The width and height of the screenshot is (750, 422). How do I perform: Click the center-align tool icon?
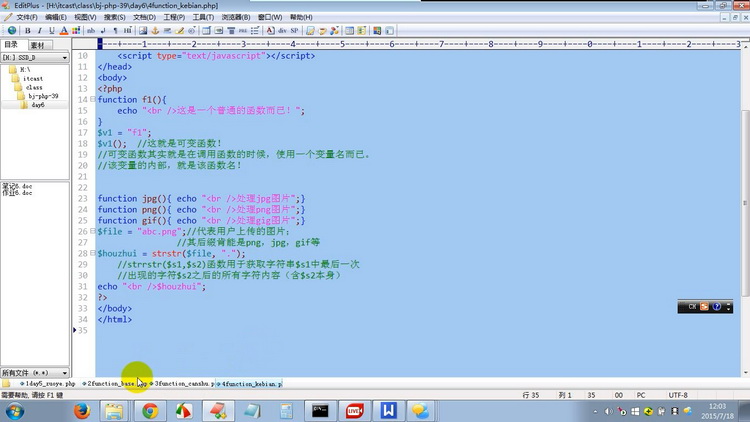231,31
